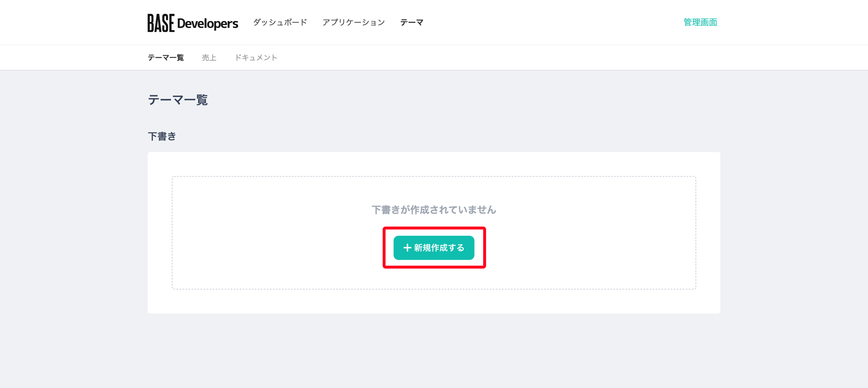Switch to the 売上 tab
The height and width of the screenshot is (388, 868).
[x=209, y=58]
